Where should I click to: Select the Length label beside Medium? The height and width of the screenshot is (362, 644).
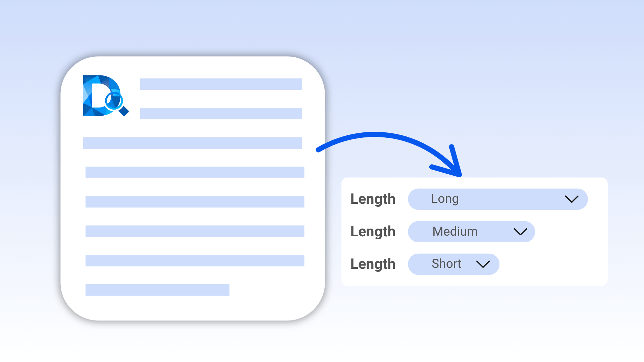(x=373, y=232)
